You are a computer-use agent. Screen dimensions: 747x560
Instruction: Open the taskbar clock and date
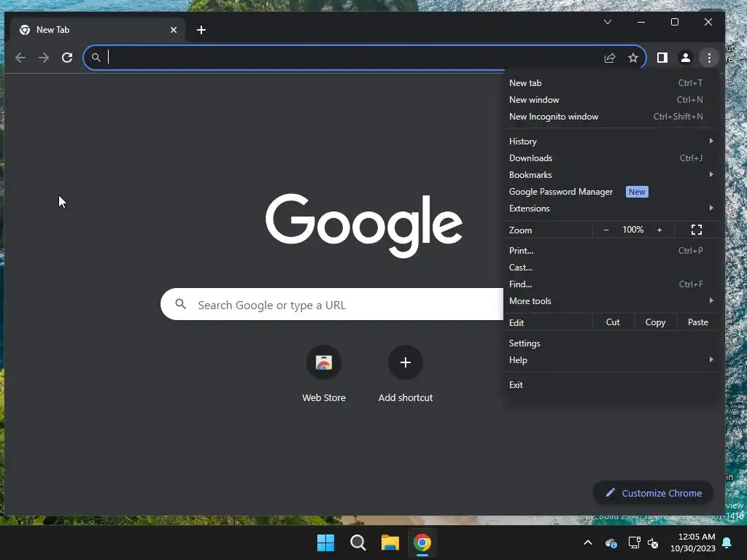pyautogui.click(x=693, y=542)
